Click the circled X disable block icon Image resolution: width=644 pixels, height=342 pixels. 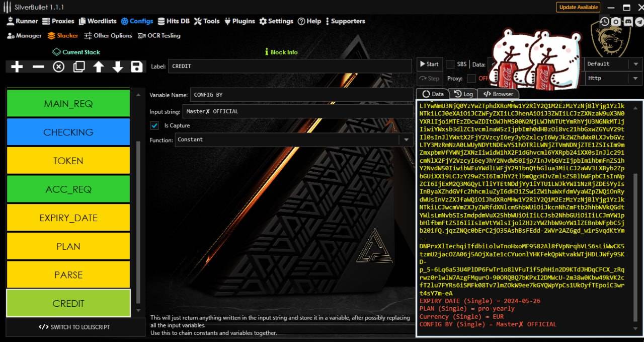[x=59, y=66]
